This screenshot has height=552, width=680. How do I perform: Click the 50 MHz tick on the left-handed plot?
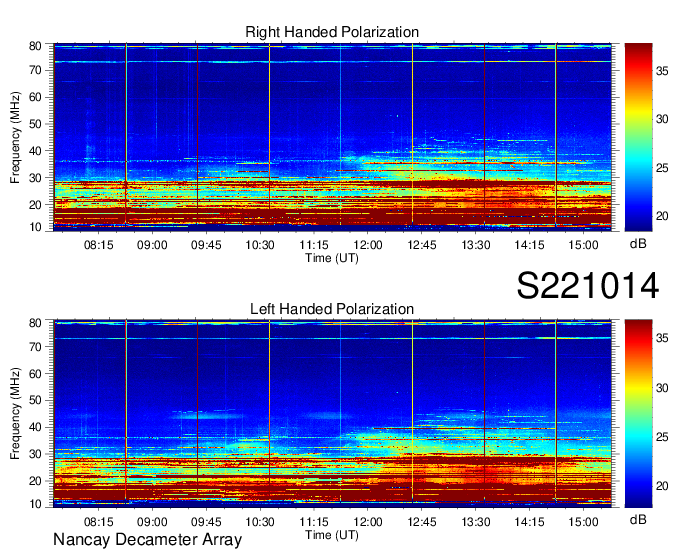click(35, 400)
